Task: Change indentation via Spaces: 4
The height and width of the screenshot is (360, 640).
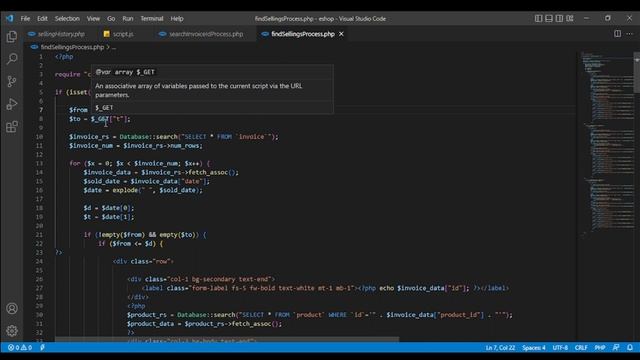Action: pos(534,348)
